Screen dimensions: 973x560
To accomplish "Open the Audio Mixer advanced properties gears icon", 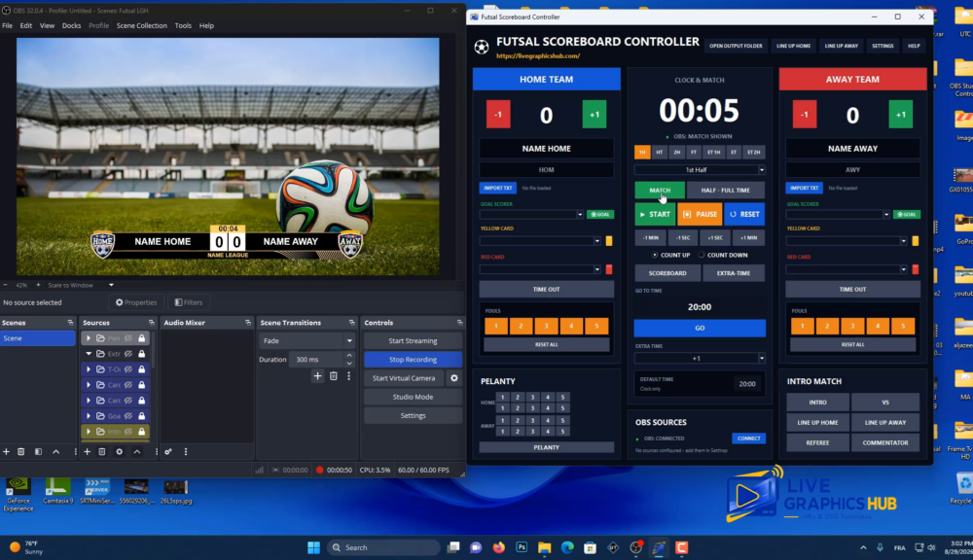I will tap(168, 452).
